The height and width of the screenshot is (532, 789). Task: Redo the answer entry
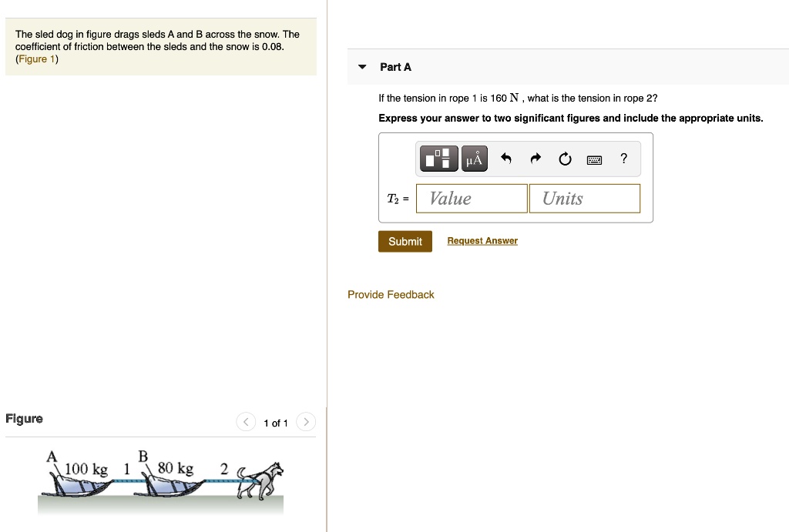535,159
